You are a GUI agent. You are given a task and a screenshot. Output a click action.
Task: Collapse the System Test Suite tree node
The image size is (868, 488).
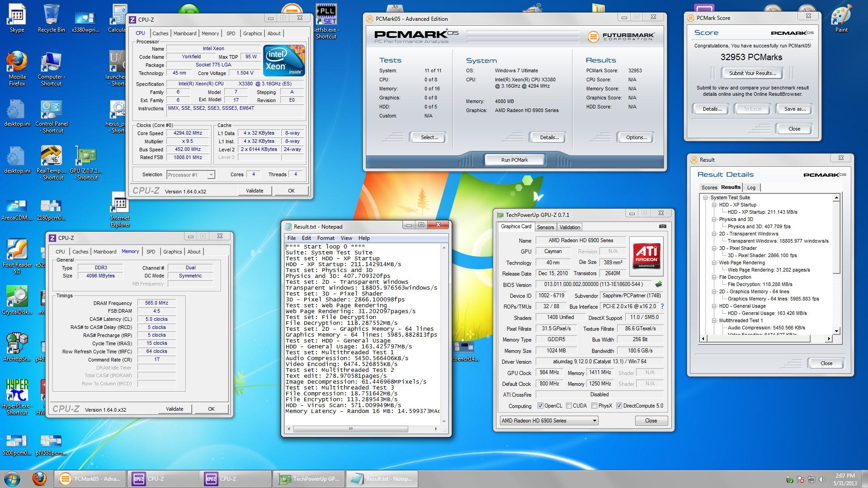705,197
